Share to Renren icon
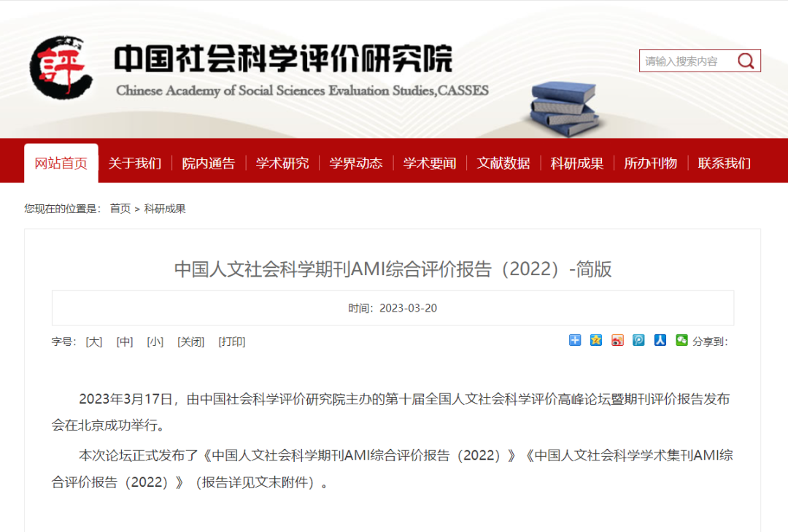This screenshot has height=532, width=788. [x=660, y=340]
